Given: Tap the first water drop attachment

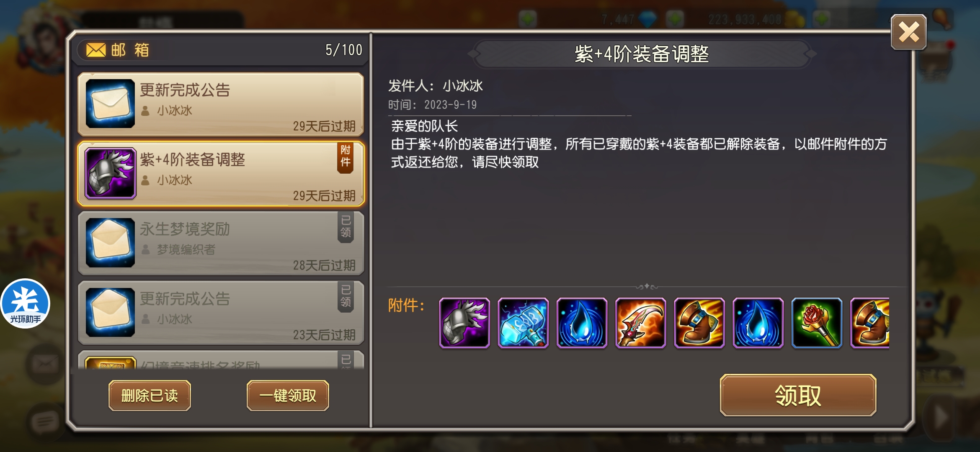Looking at the screenshot, I should (582, 323).
